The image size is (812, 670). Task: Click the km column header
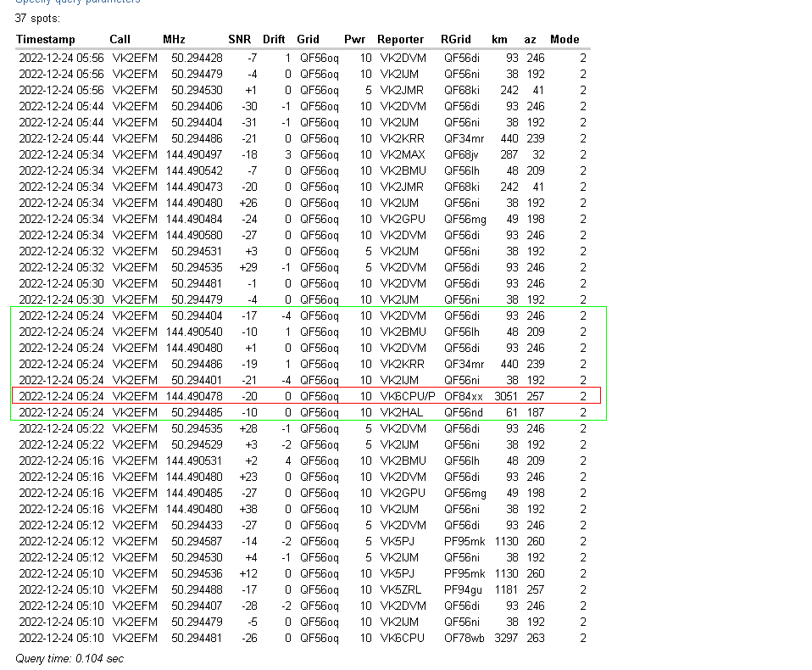coord(499,39)
